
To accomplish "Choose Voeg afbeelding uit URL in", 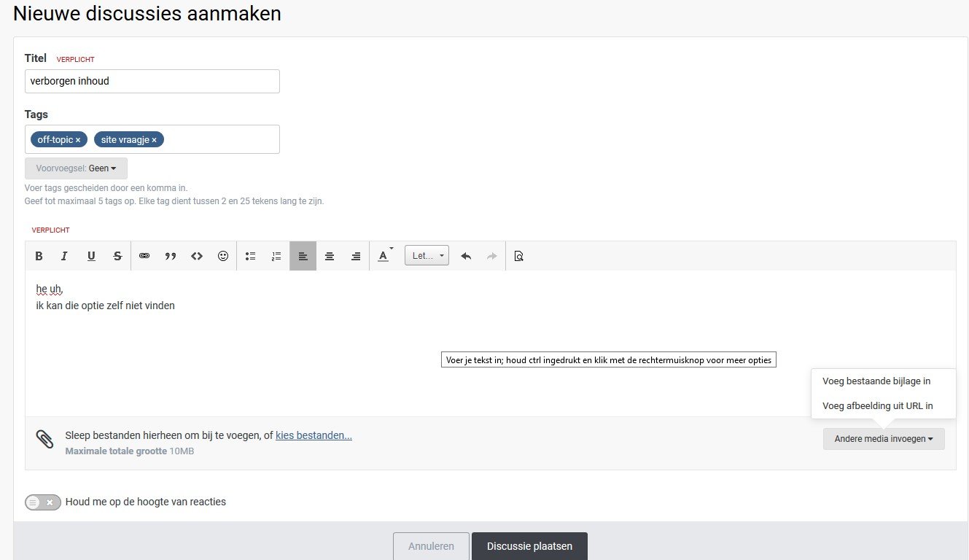I will point(877,405).
